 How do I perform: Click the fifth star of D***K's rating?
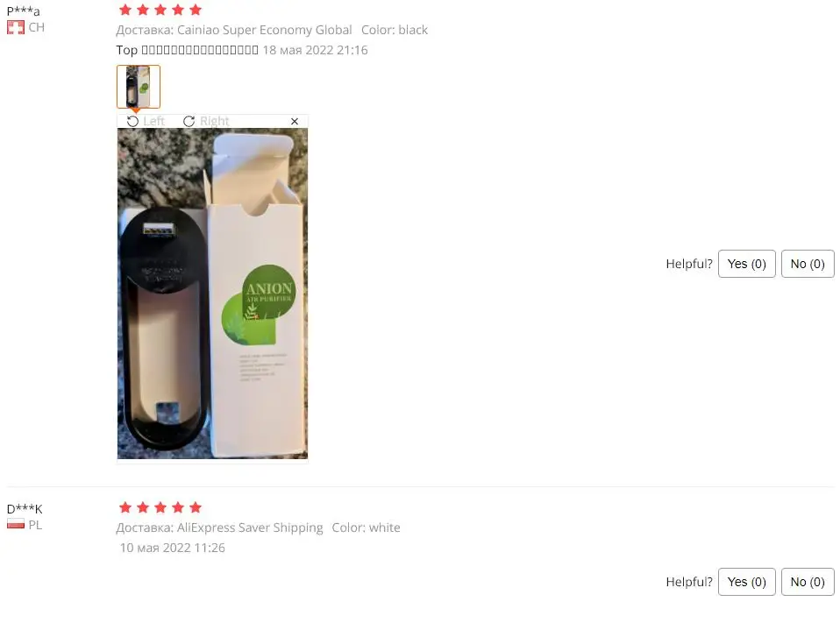coord(196,507)
